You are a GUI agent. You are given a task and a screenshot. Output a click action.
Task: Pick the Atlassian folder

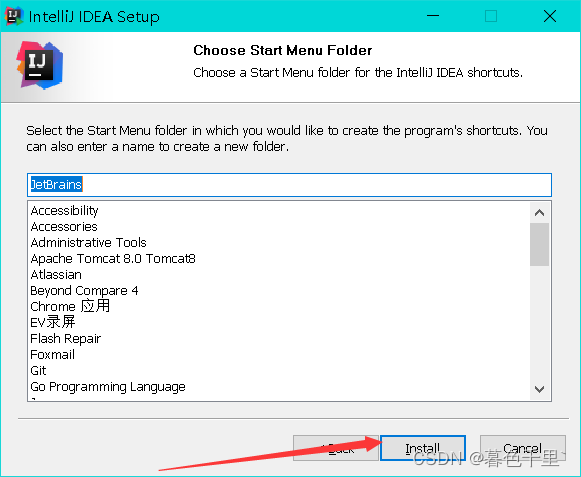coord(56,275)
